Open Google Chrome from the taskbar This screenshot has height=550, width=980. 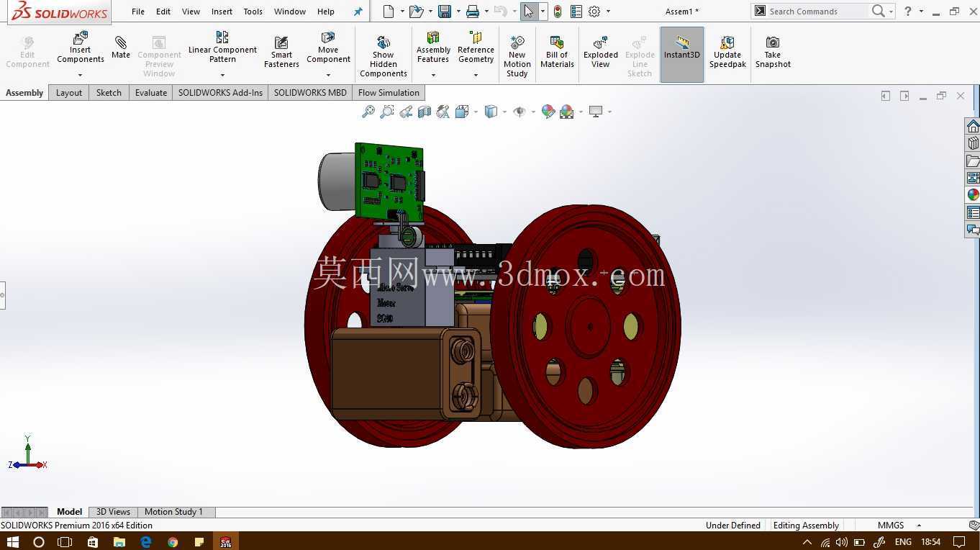pyautogui.click(x=173, y=541)
